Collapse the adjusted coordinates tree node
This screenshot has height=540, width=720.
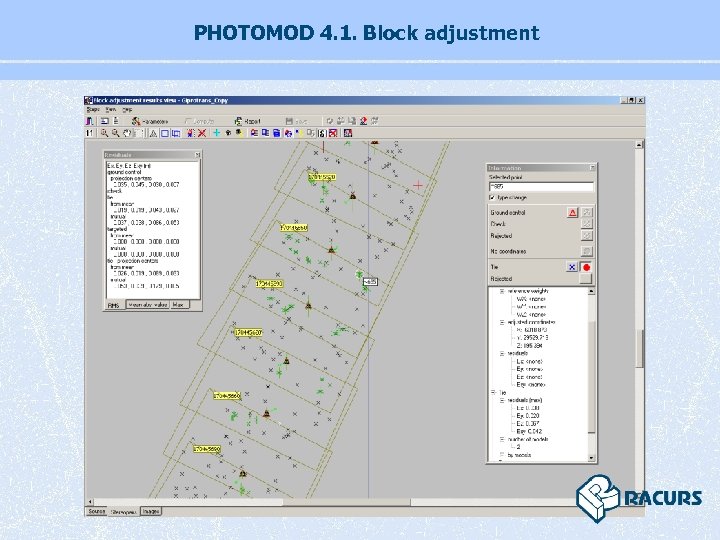coord(502,322)
